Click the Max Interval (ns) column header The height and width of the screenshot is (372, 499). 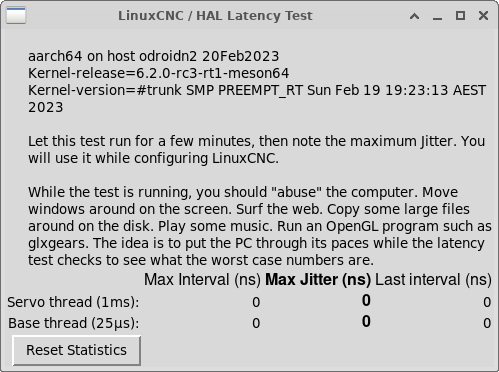(x=202, y=279)
